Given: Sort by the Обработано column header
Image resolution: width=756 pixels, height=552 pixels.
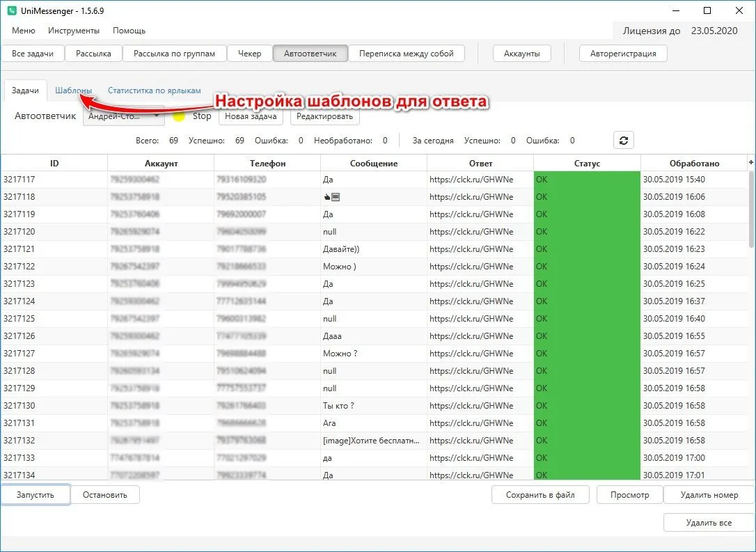Looking at the screenshot, I should [x=694, y=164].
